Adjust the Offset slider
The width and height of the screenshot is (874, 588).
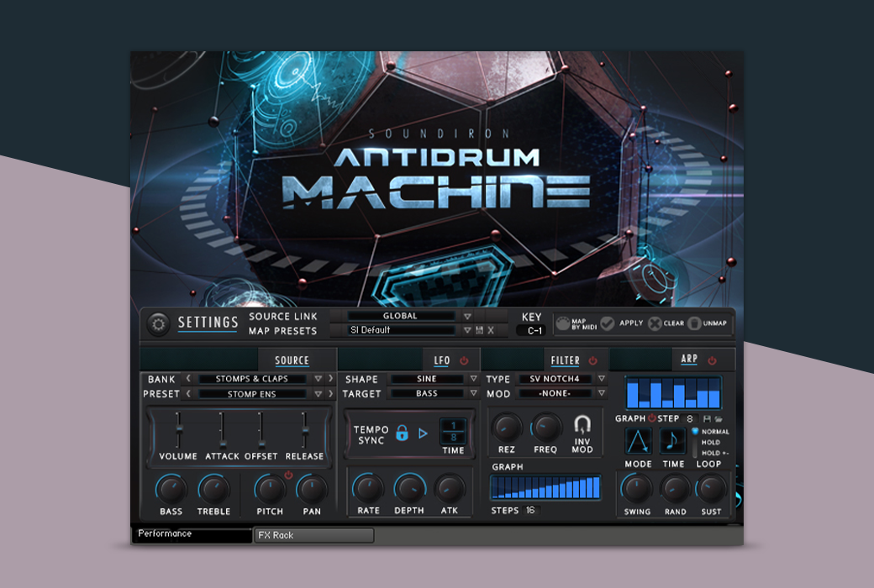coord(261,430)
